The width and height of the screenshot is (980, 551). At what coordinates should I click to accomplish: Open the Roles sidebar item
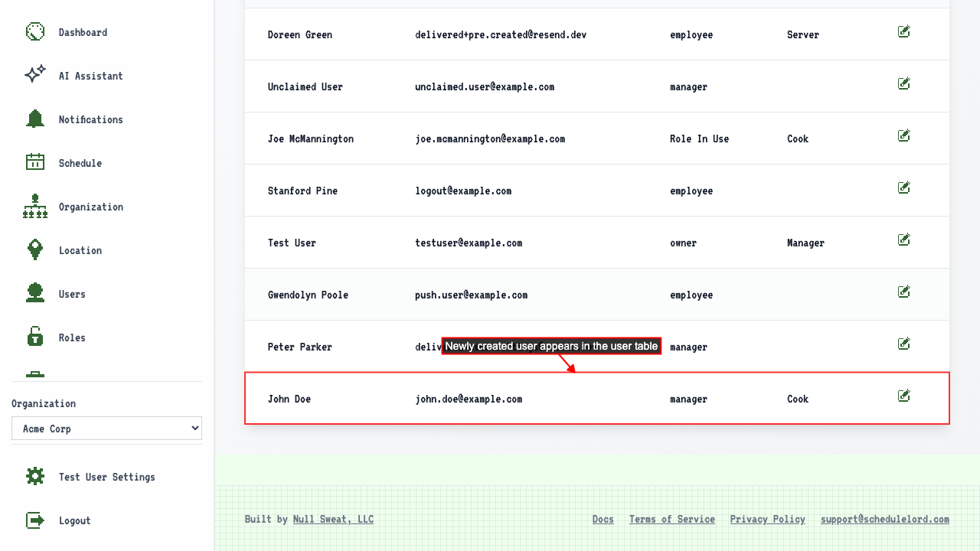pyautogui.click(x=72, y=337)
